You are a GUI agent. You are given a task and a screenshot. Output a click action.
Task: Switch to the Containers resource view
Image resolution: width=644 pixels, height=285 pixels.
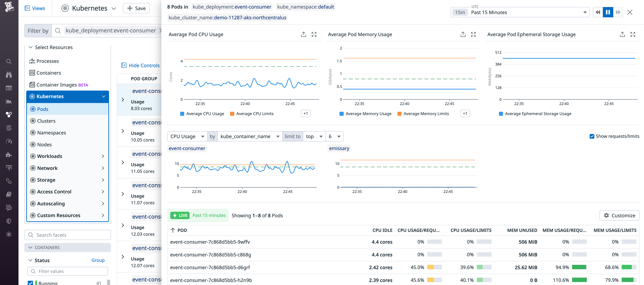coord(49,73)
